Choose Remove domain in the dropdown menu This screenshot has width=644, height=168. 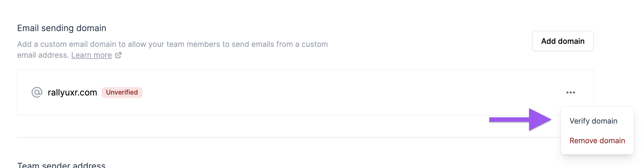(x=597, y=141)
